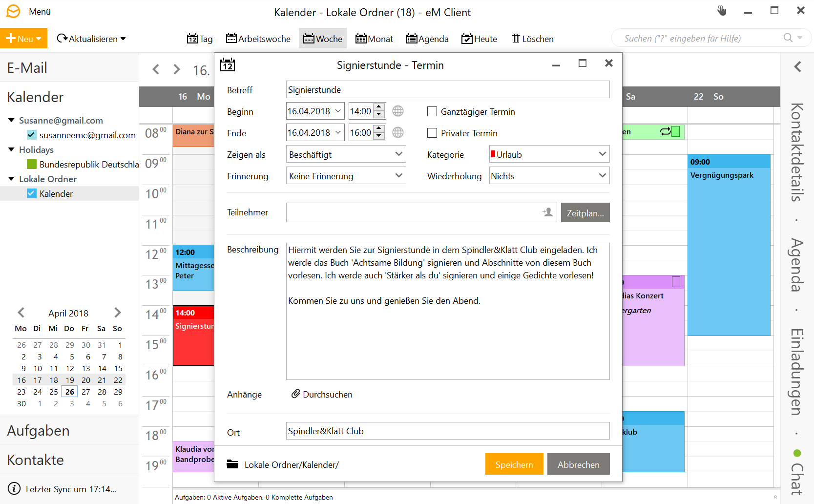This screenshot has height=504, width=814.
Task: Collapse the Lokale Ordner tree node
Action: [11, 179]
